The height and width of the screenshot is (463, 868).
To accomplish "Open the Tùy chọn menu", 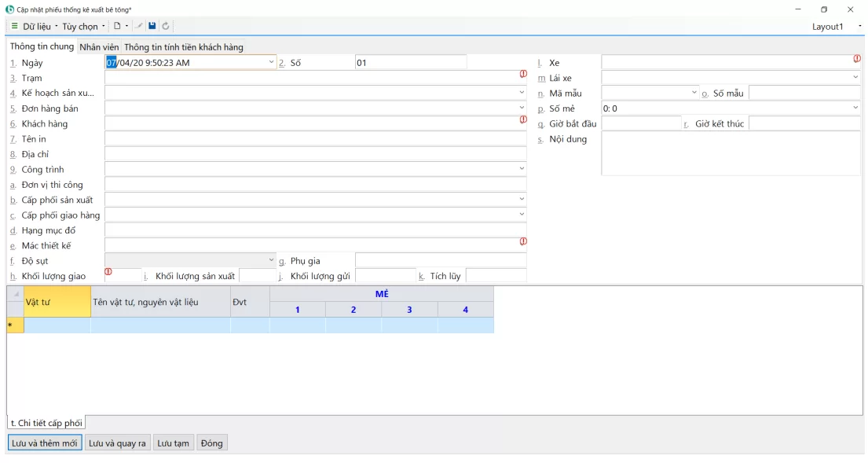I will coord(80,26).
